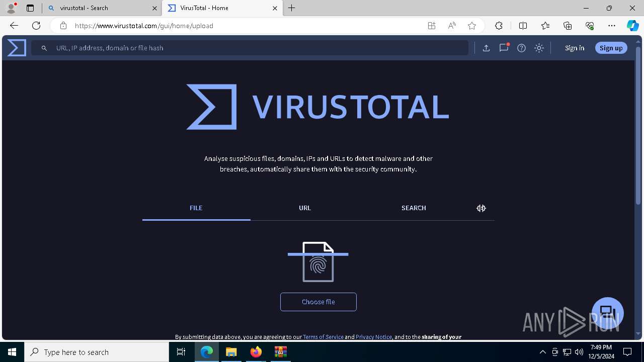Open the fingerprint file upload icon

tap(318, 262)
